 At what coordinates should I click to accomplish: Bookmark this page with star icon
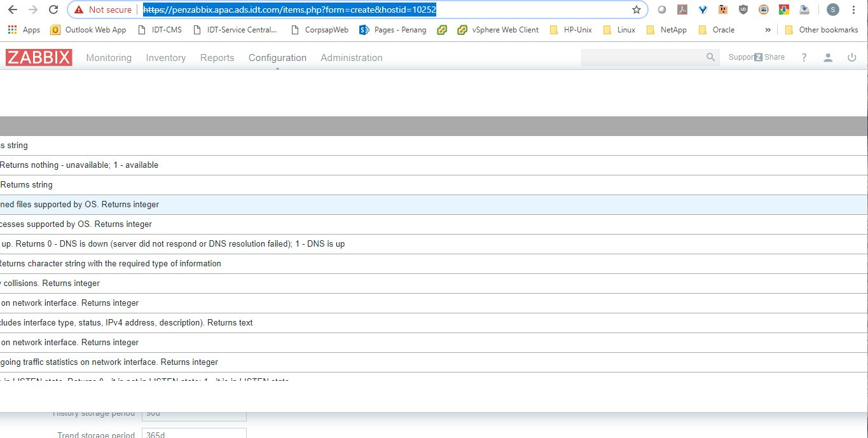636,10
